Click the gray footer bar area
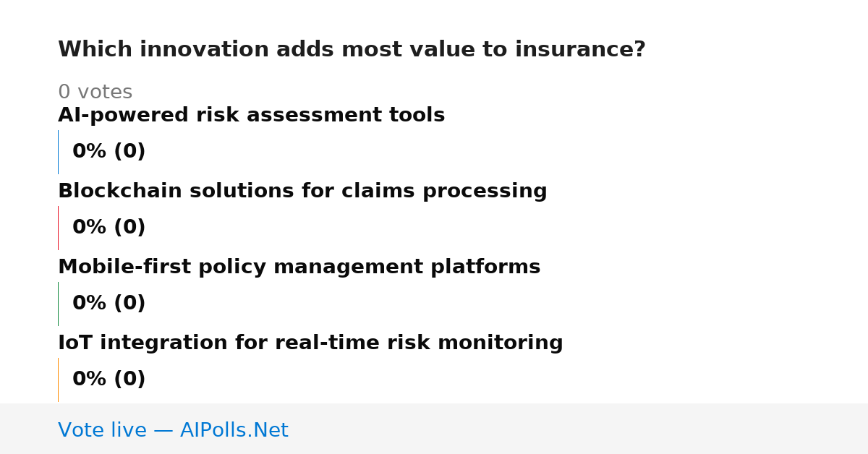 coord(434,429)
